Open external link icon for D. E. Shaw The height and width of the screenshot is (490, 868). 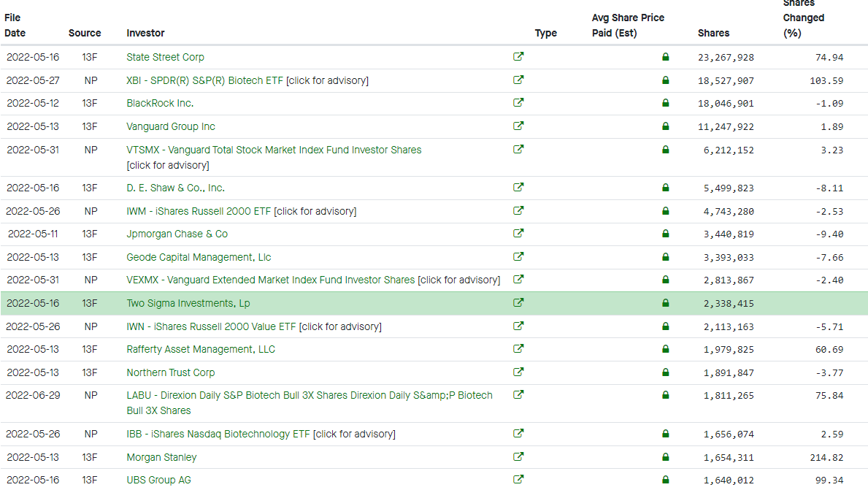tap(518, 187)
